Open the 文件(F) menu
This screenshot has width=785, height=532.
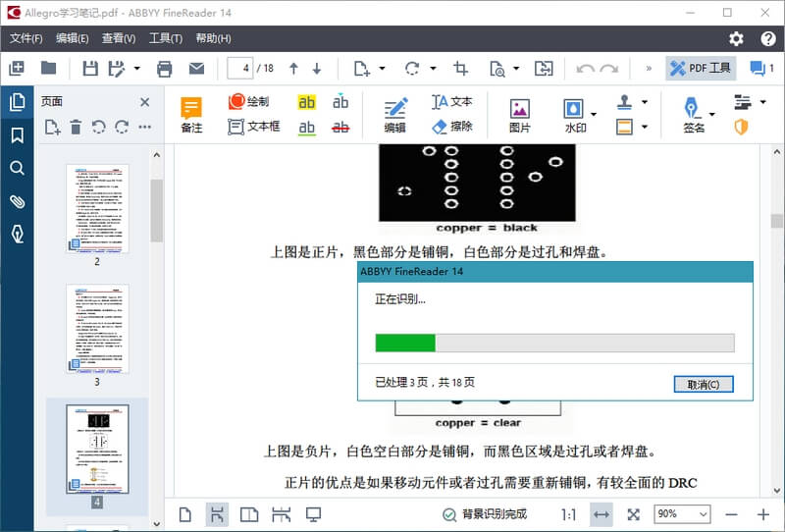click(x=26, y=38)
